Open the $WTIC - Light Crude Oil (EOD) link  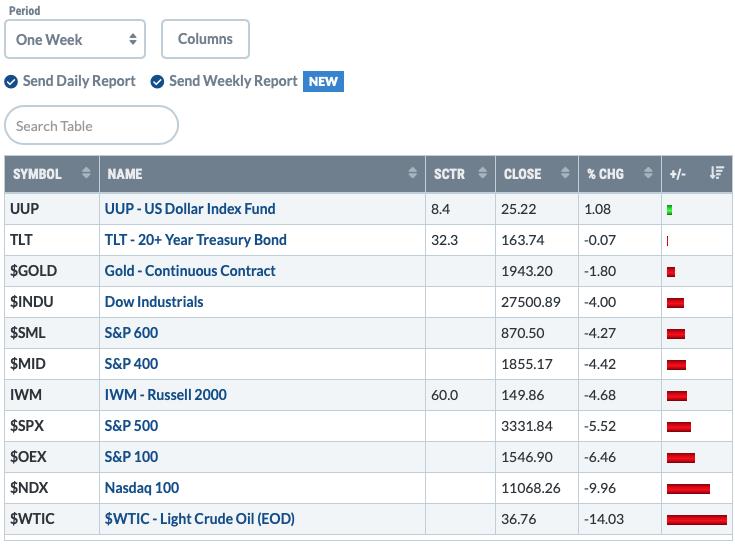coord(200,519)
